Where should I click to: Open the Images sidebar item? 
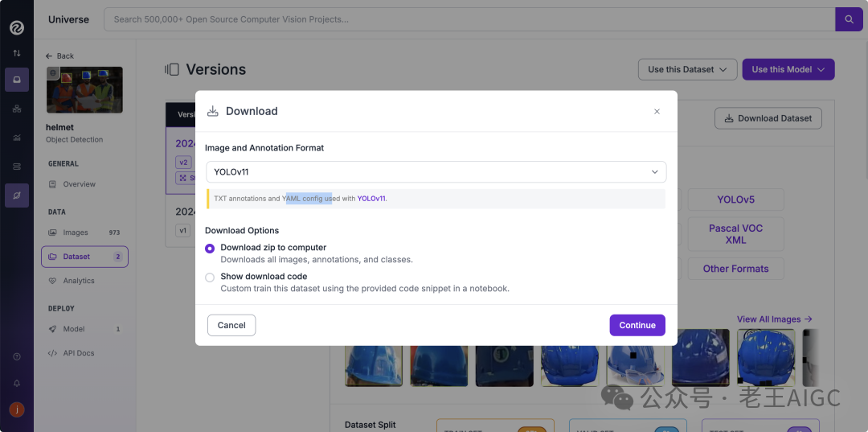(x=84, y=232)
